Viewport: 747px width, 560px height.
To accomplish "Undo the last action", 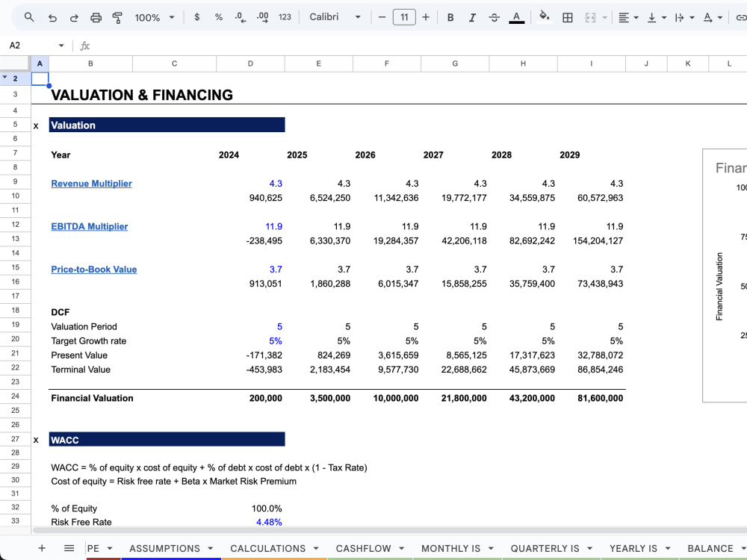I will click(x=52, y=18).
